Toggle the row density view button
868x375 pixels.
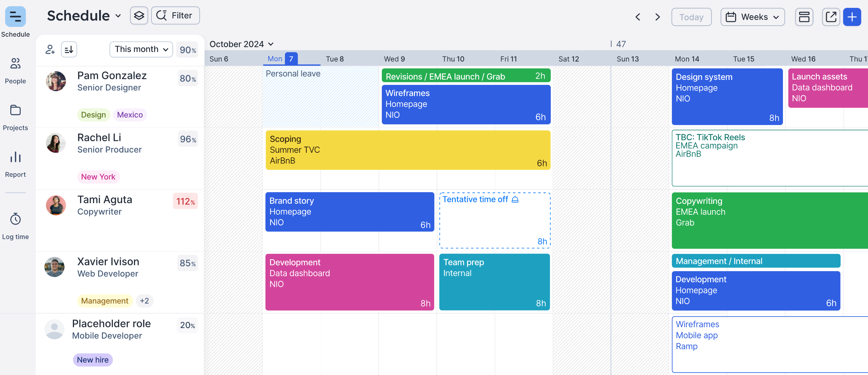point(804,17)
